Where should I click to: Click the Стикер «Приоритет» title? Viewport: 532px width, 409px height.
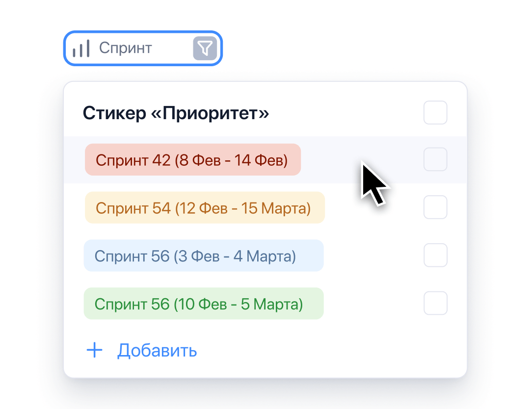pos(176,113)
